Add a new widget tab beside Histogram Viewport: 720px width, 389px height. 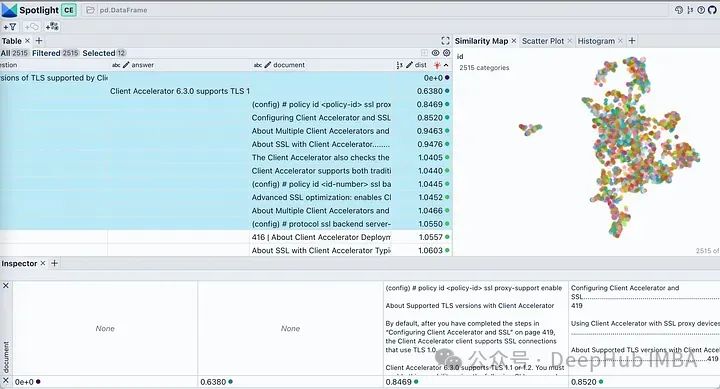632,41
